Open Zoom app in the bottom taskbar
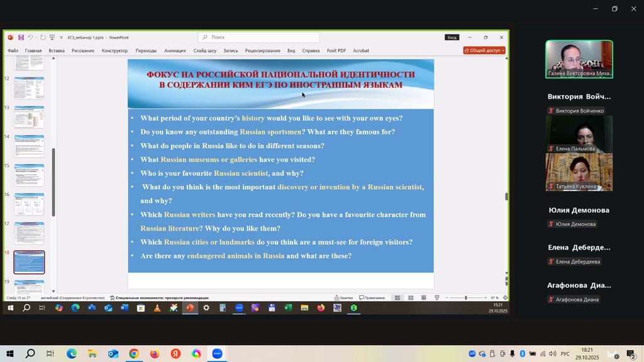The image size is (644, 362). 217,354
